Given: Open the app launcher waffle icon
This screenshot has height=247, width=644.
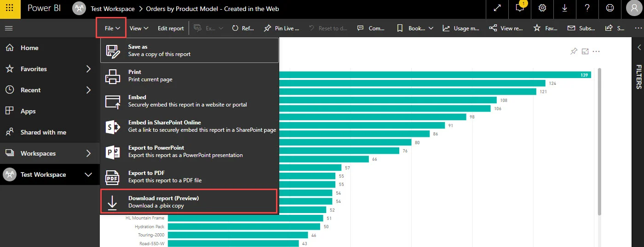Looking at the screenshot, I should tap(9, 9).
